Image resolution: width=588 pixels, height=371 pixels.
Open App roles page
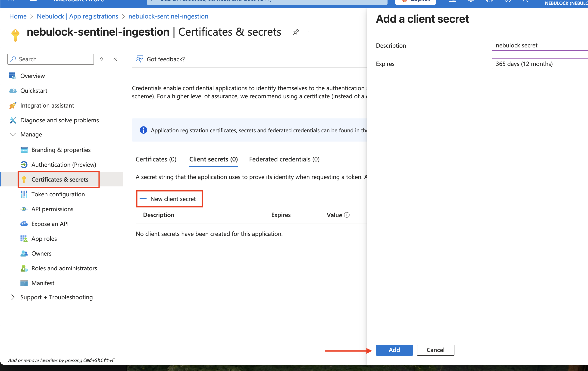pos(44,238)
